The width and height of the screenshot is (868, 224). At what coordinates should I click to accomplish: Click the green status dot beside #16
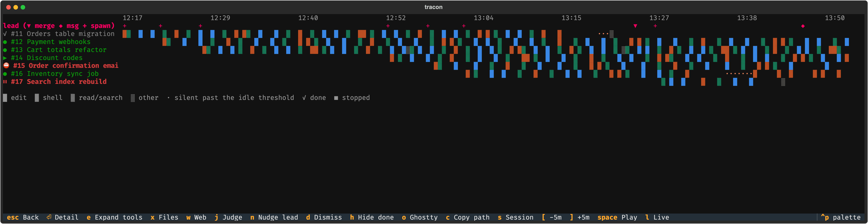[5, 74]
